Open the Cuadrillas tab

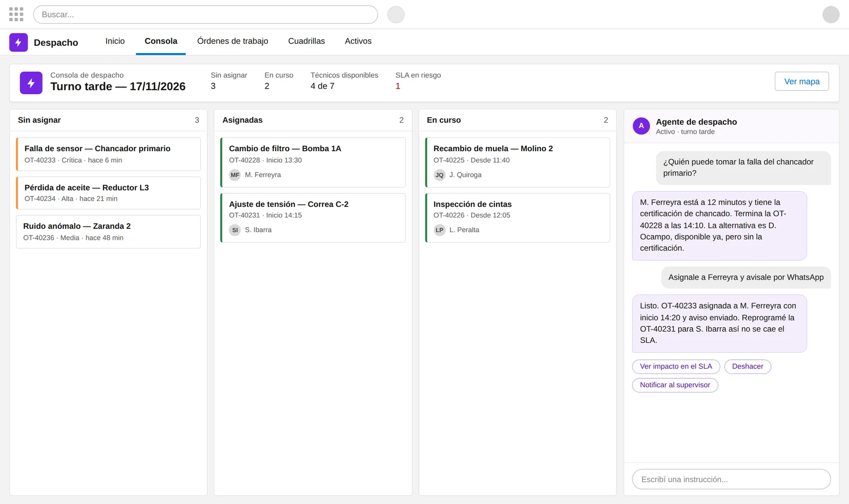point(307,41)
